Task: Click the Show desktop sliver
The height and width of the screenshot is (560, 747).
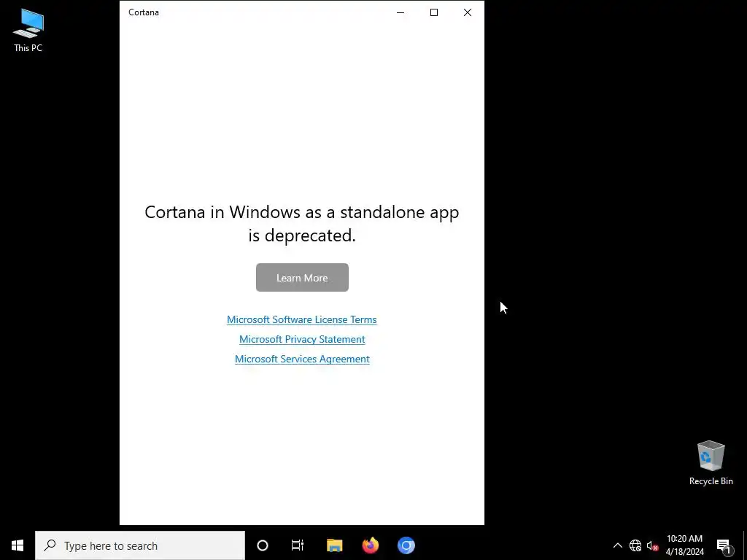Action: coord(745,545)
